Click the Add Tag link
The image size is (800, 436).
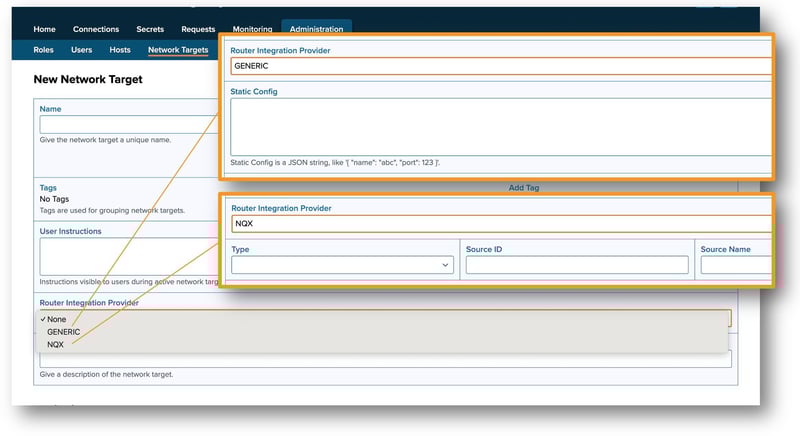(525, 187)
